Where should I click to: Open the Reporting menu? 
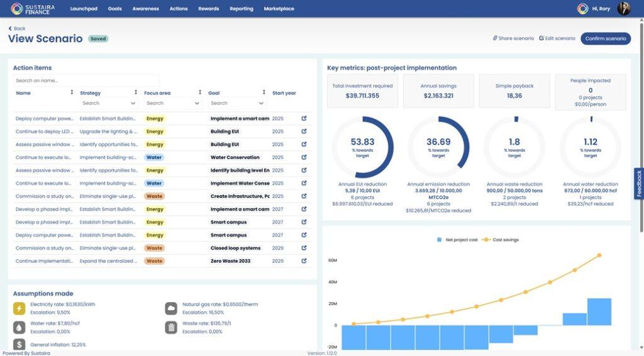(241, 9)
